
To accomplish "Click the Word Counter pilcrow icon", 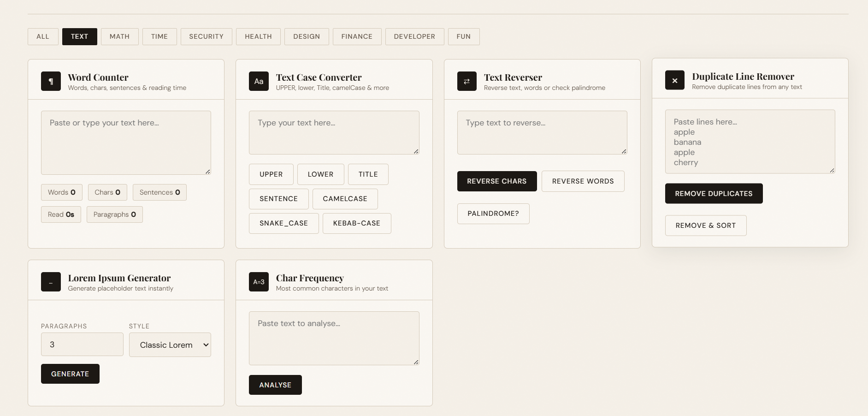I will (51, 81).
